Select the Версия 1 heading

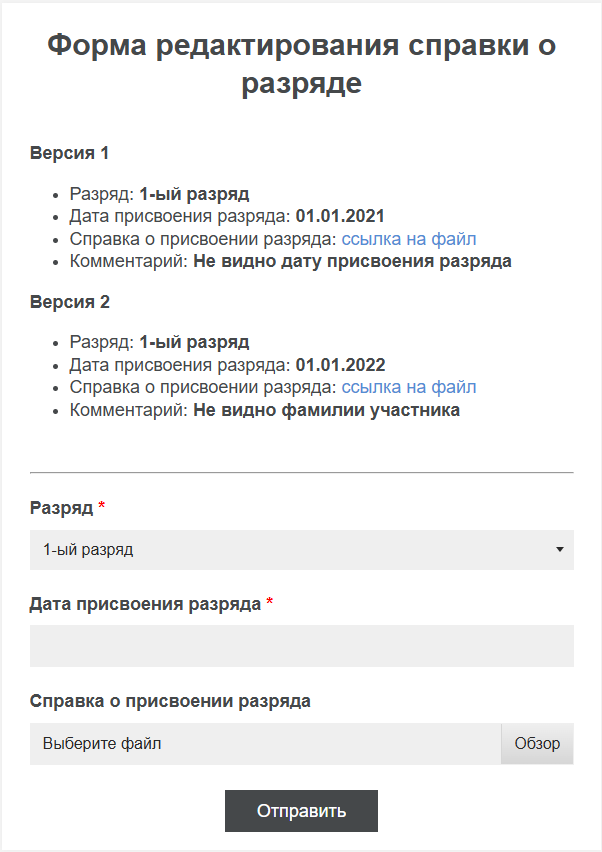pos(69,154)
